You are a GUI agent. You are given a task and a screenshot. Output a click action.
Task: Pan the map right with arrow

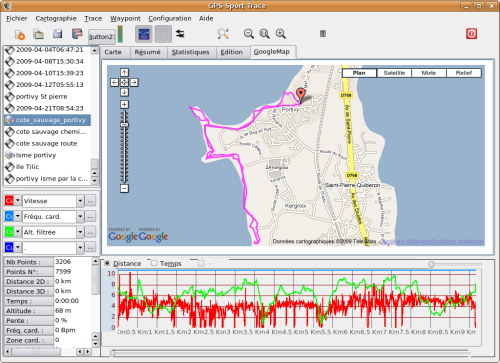134,82
